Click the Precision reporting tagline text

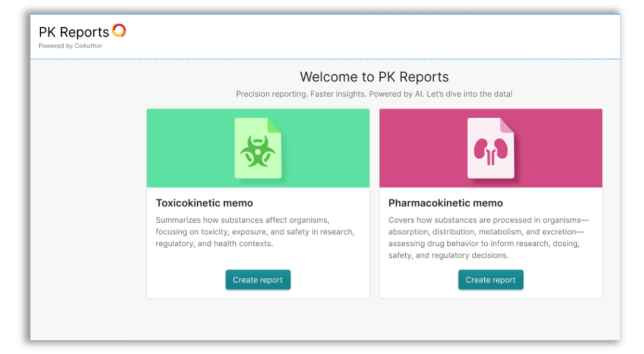pyautogui.click(x=374, y=94)
